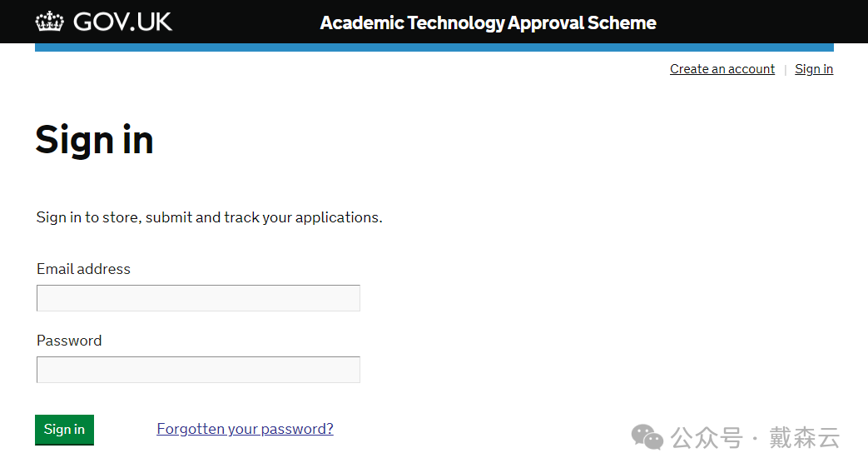868x473 pixels.
Task: Open the Forgotten your password? link
Action: pyautogui.click(x=245, y=429)
